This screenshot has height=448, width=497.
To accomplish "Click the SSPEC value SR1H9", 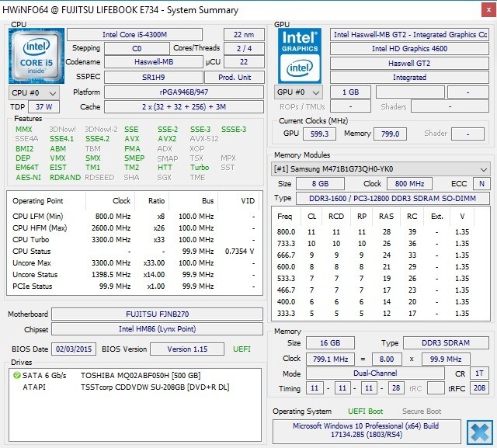I will tap(154, 77).
